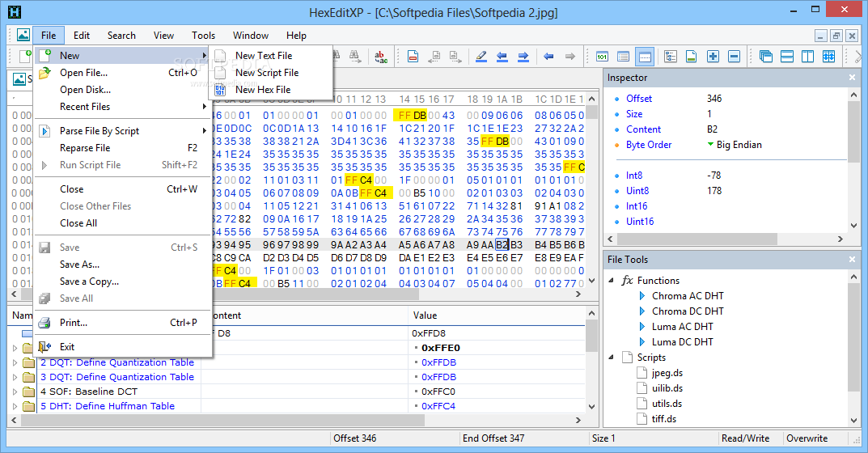The height and width of the screenshot is (453, 868).
Task: Open the View menu
Action: pos(163,36)
